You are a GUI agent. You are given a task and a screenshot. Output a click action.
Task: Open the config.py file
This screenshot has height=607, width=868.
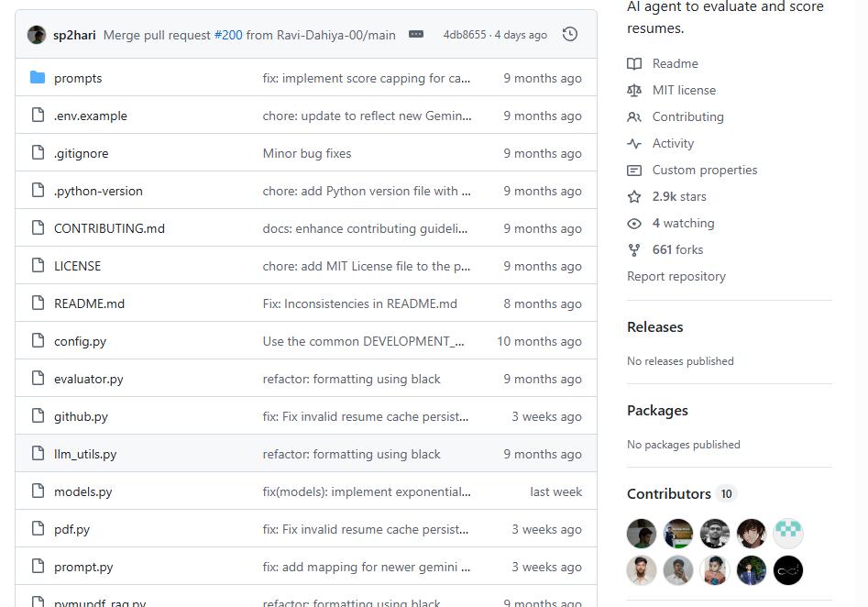point(80,342)
